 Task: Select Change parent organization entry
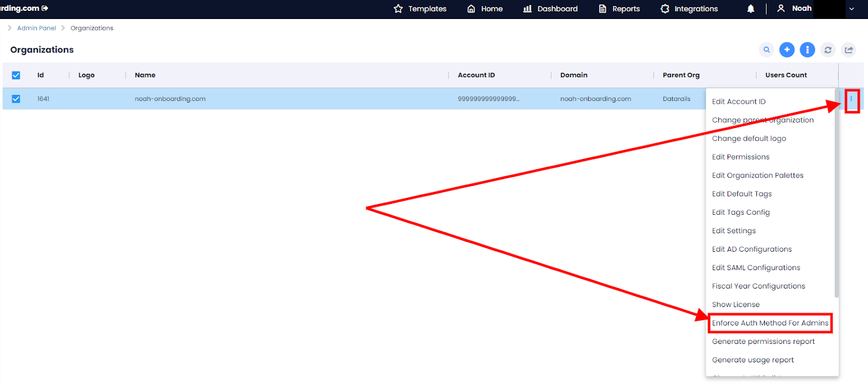tap(763, 120)
